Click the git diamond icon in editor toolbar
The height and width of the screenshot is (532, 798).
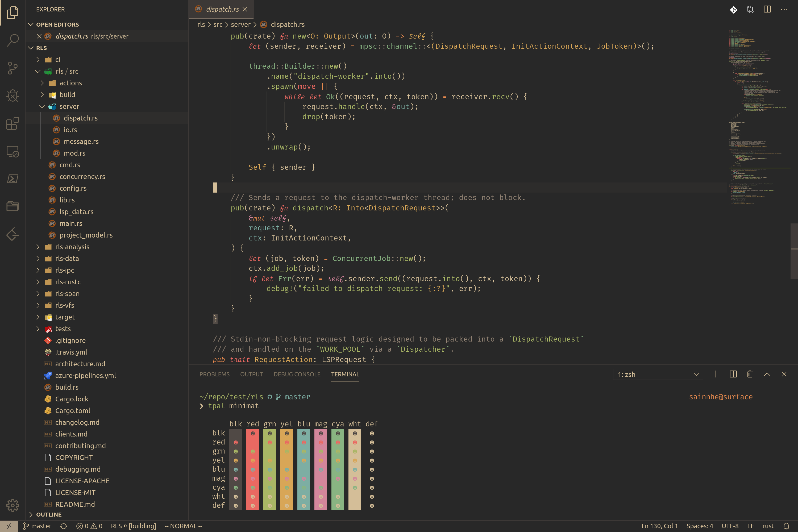click(734, 10)
